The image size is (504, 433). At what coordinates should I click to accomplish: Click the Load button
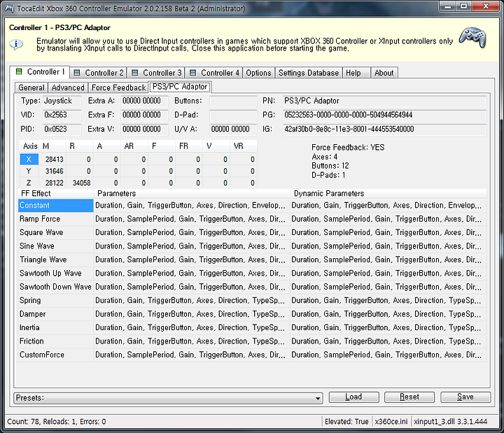pos(353,397)
